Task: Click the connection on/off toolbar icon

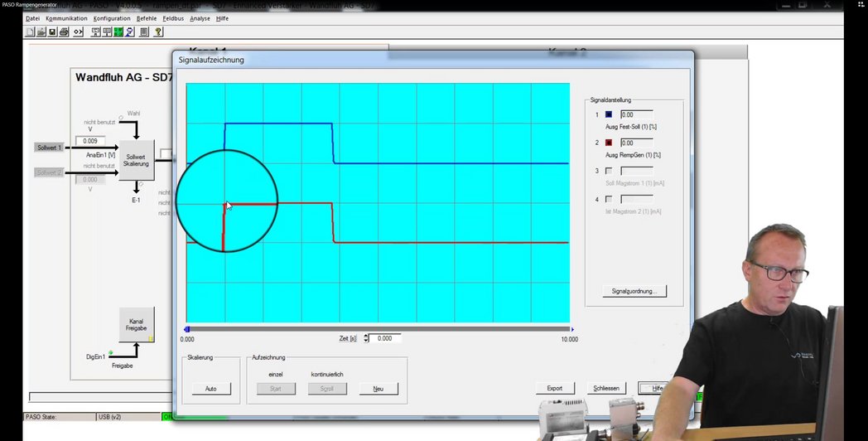Action: click(x=78, y=32)
